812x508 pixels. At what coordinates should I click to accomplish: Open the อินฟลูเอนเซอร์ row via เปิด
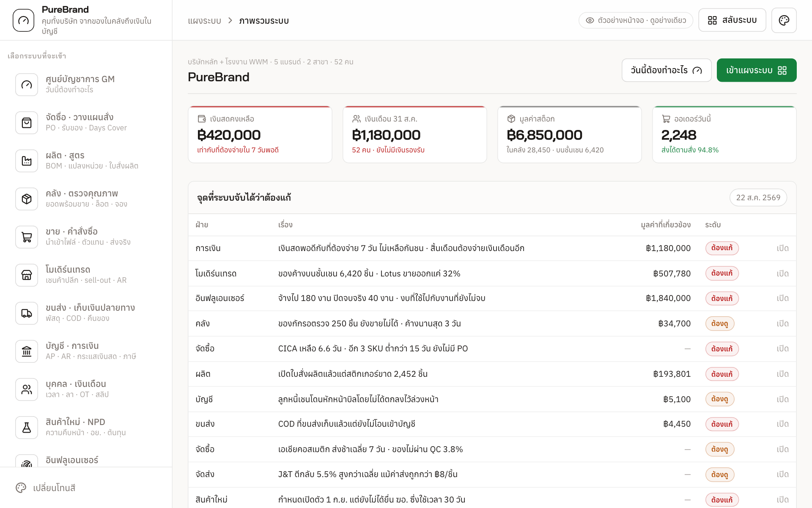[x=782, y=298]
